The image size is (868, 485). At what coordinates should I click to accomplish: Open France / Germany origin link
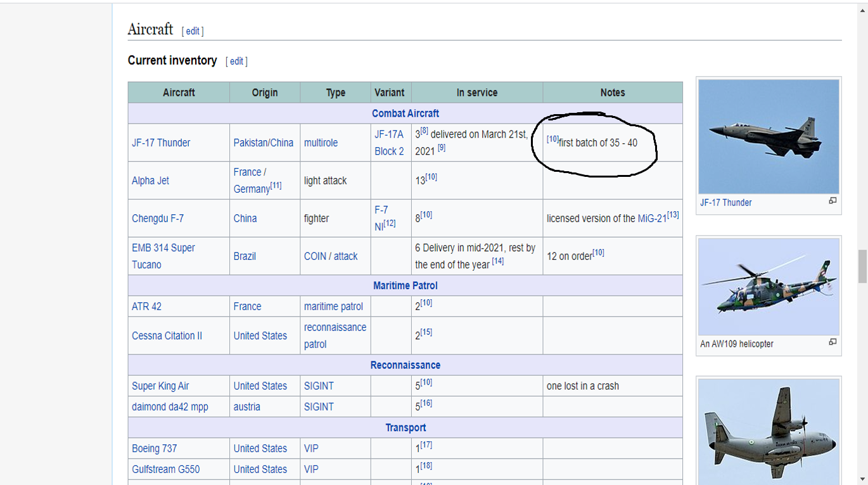point(252,181)
